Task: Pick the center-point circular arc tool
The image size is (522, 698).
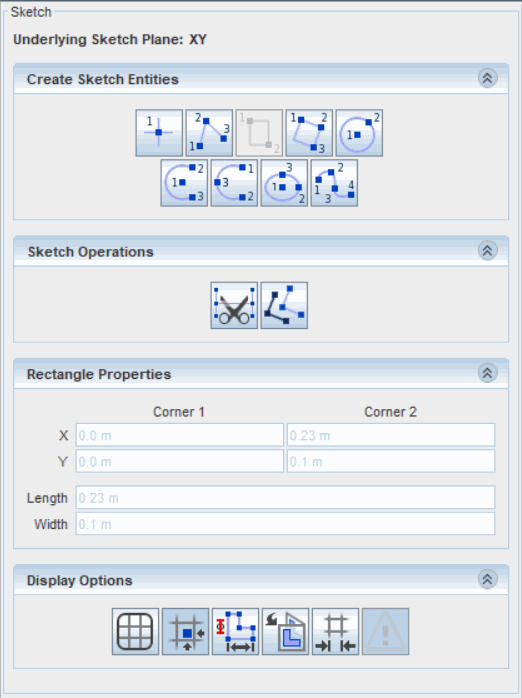Action: coord(184,183)
